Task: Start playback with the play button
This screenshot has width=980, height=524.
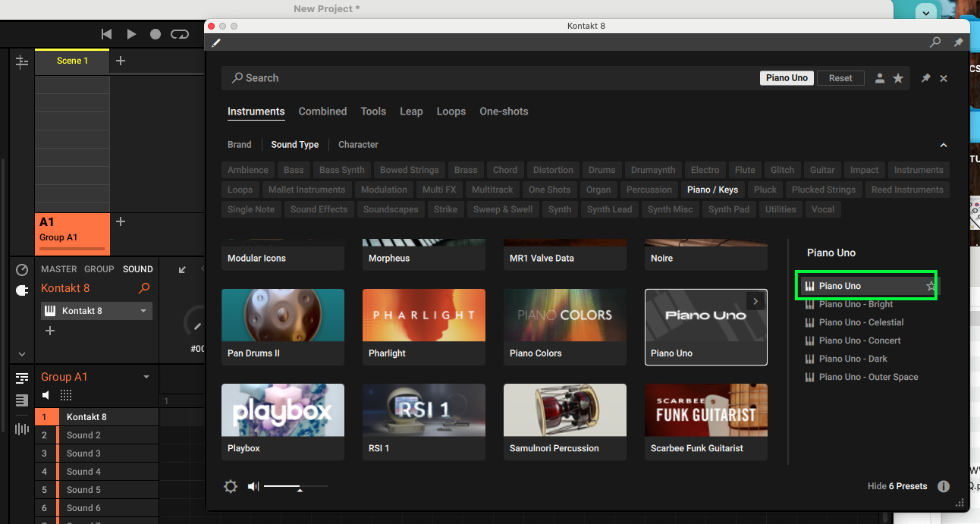Action: coord(131,34)
